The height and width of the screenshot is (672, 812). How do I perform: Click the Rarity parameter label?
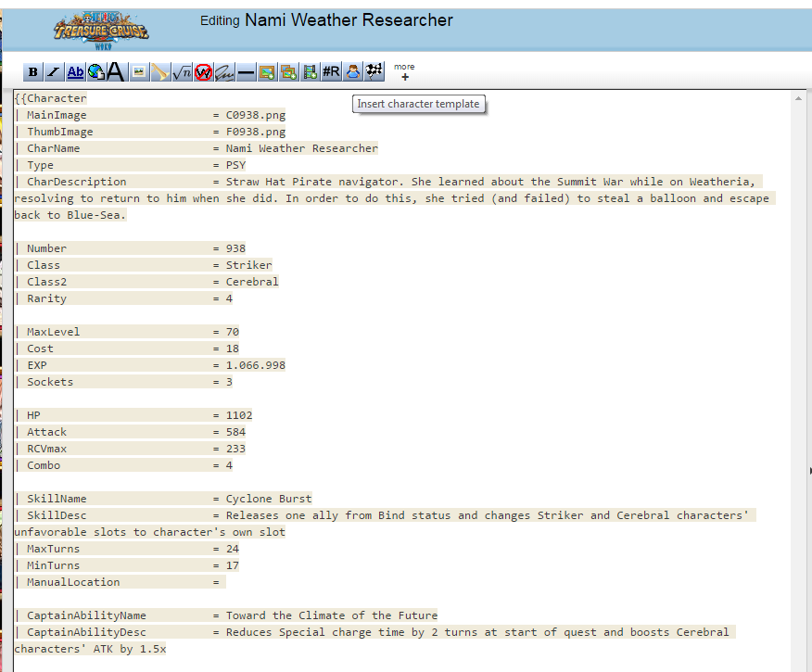coord(46,298)
